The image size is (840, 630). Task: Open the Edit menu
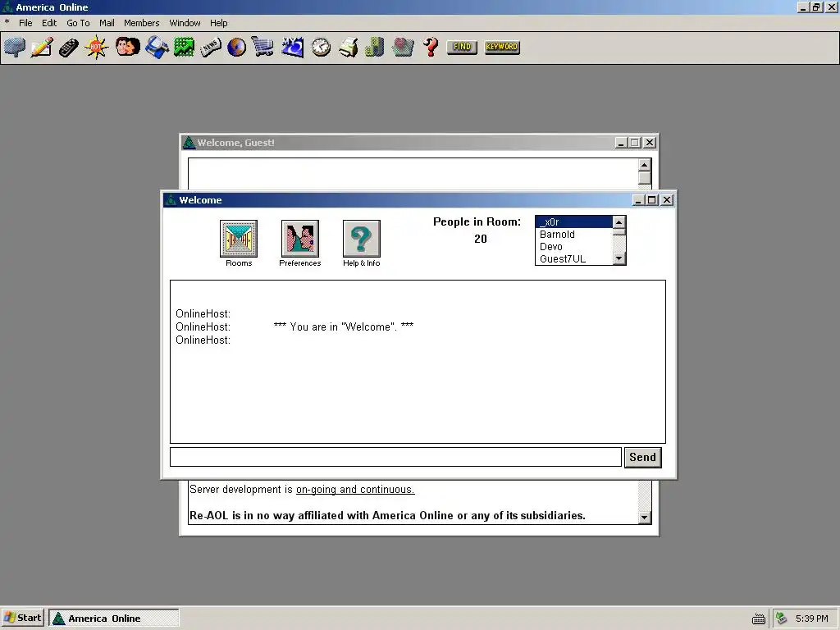pos(49,23)
